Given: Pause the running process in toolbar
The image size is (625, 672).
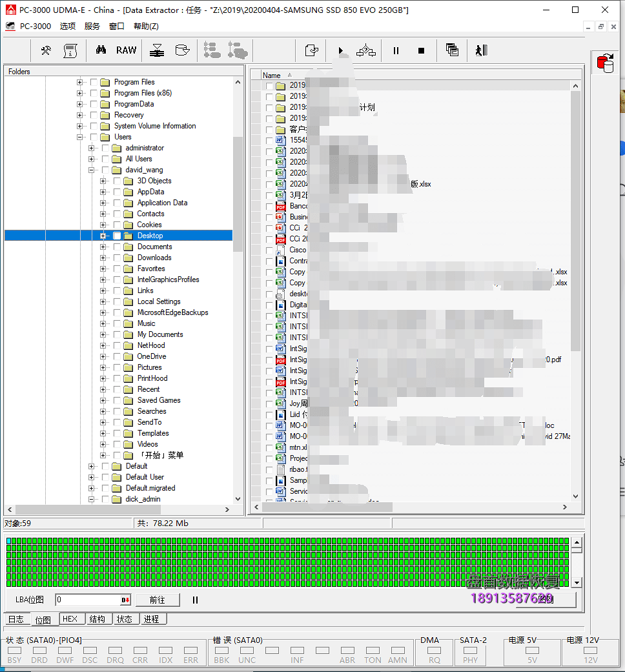Looking at the screenshot, I should pyautogui.click(x=396, y=50).
